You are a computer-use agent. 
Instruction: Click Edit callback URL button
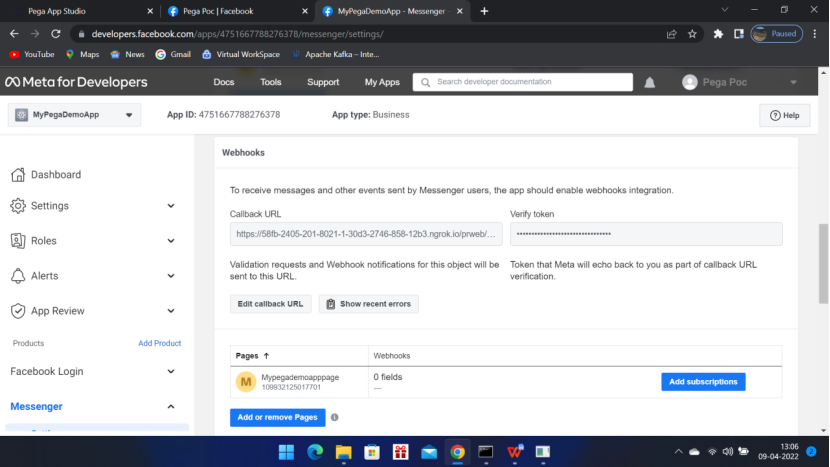(270, 304)
